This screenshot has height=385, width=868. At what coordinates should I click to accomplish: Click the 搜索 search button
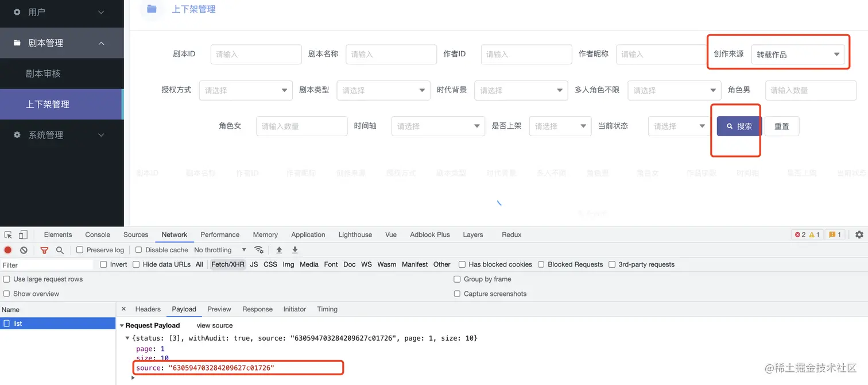pos(739,126)
